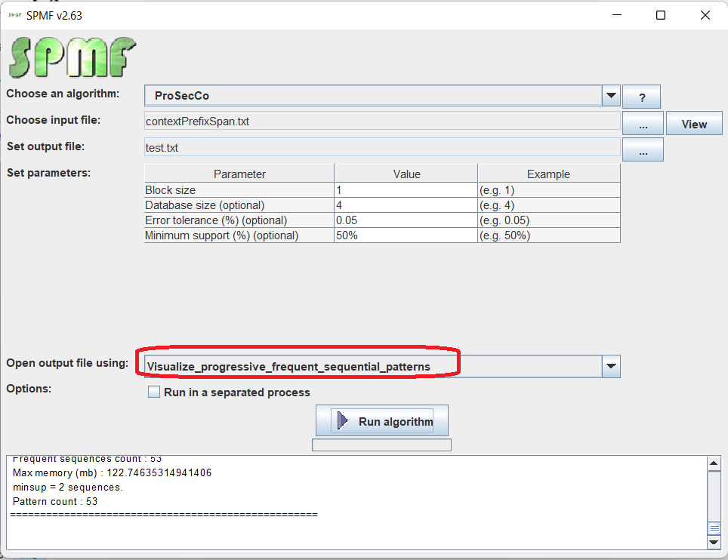Enable Run in a separated process
This screenshot has height=560, width=728.
pos(155,392)
